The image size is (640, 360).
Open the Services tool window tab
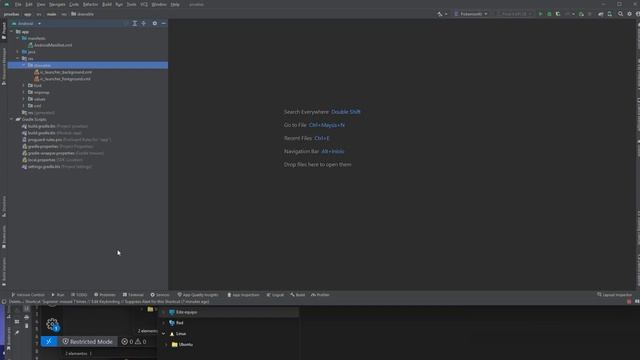point(160,295)
